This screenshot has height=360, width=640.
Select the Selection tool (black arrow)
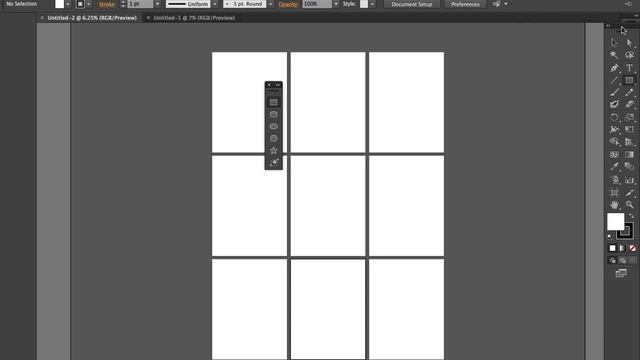coord(614,42)
